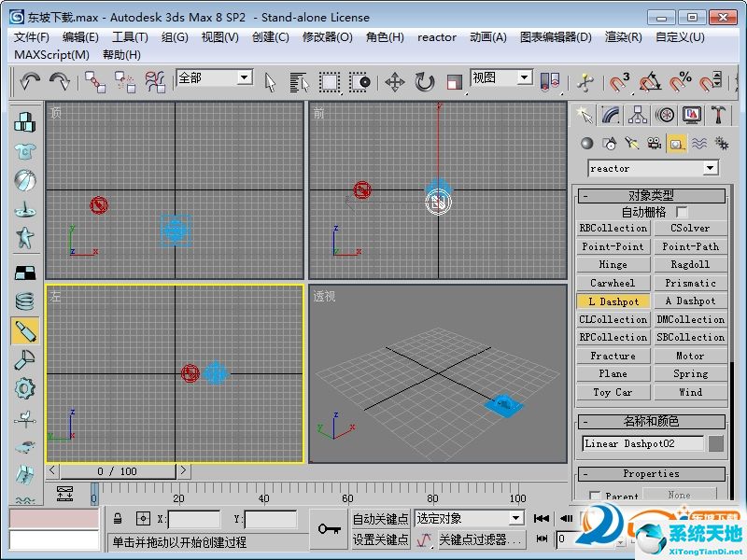
Task: Select Geometry category sphere icon
Action: [587, 143]
